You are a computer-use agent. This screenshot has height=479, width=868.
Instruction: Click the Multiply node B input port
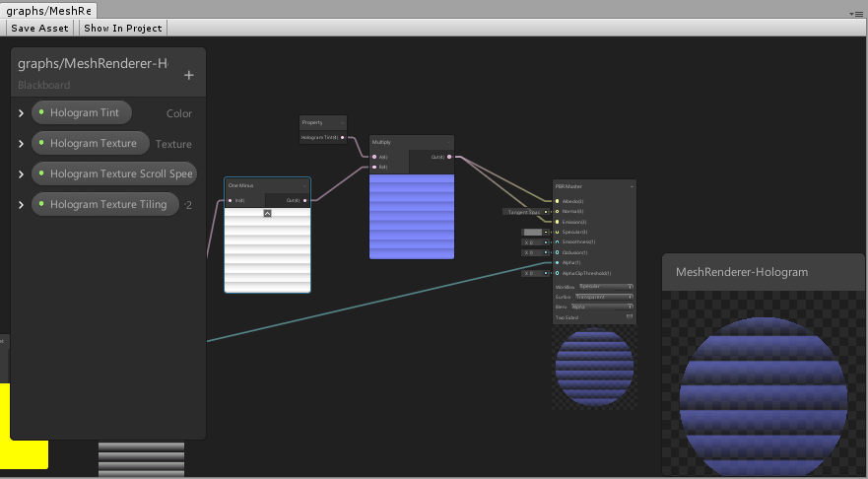coord(374,167)
